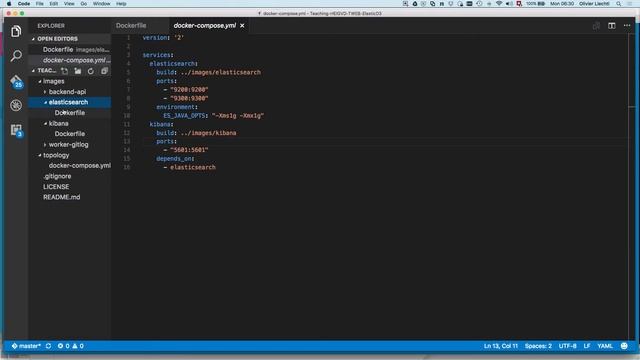The height and width of the screenshot is (360, 640).
Task: Select the docker-compose.yml editor tab
Action: tap(204, 26)
